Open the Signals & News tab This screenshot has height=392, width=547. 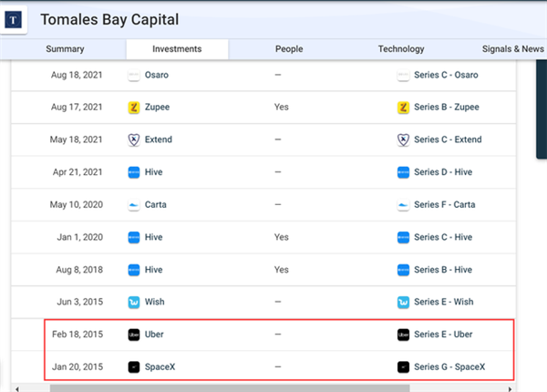(x=512, y=49)
